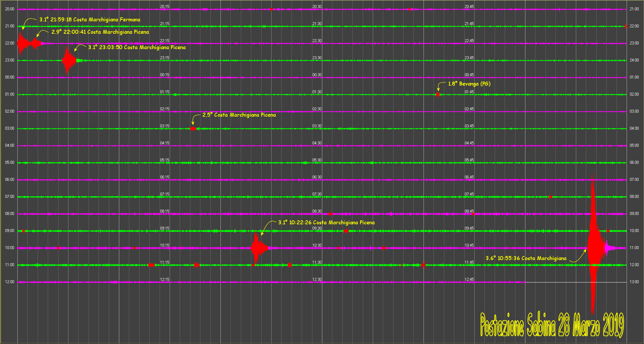The image size is (644, 344).
Task: Click the 00:30 time label
Action: 317,75
